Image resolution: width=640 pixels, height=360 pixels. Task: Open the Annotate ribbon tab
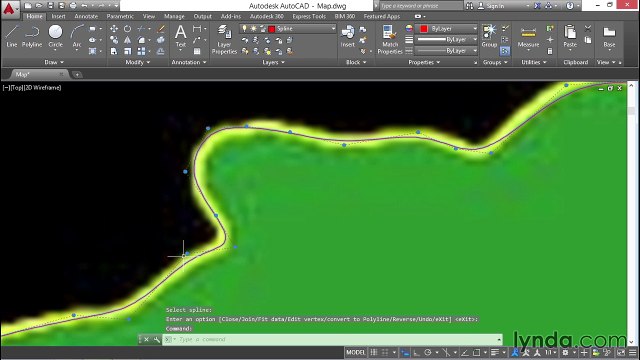point(86,16)
